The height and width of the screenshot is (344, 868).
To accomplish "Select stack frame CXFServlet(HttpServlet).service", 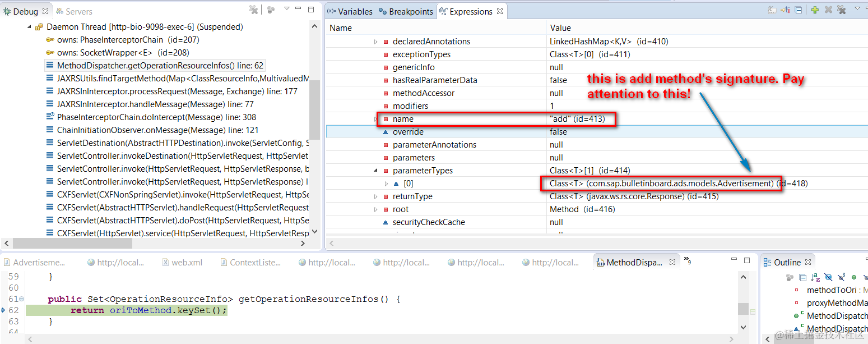I will (x=178, y=233).
